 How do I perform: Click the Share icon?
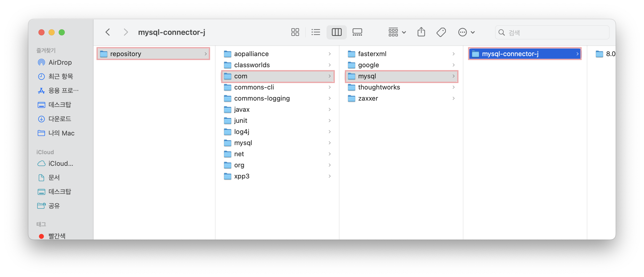[421, 32]
